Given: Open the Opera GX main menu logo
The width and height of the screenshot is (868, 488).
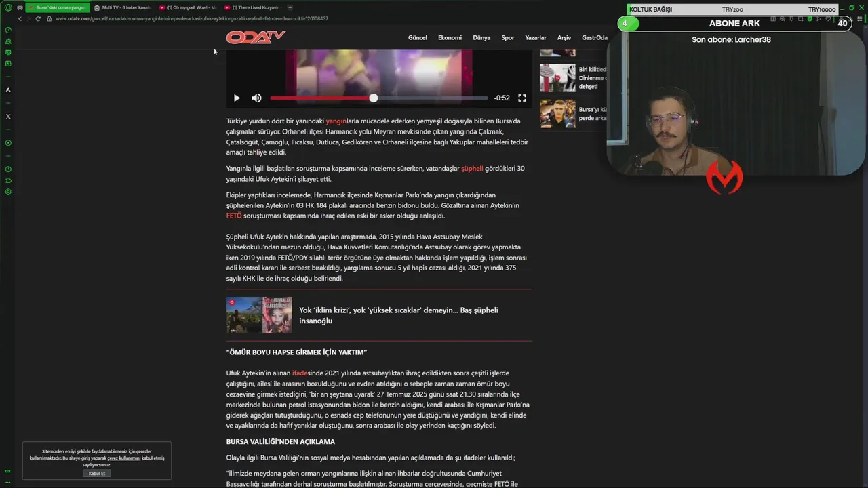Looking at the screenshot, I should pyautogui.click(x=8, y=7).
